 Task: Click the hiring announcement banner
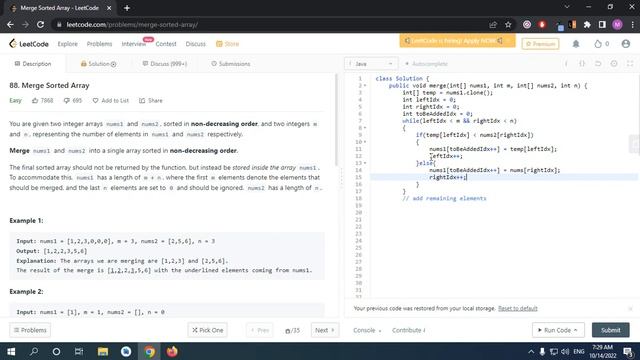[x=457, y=41]
